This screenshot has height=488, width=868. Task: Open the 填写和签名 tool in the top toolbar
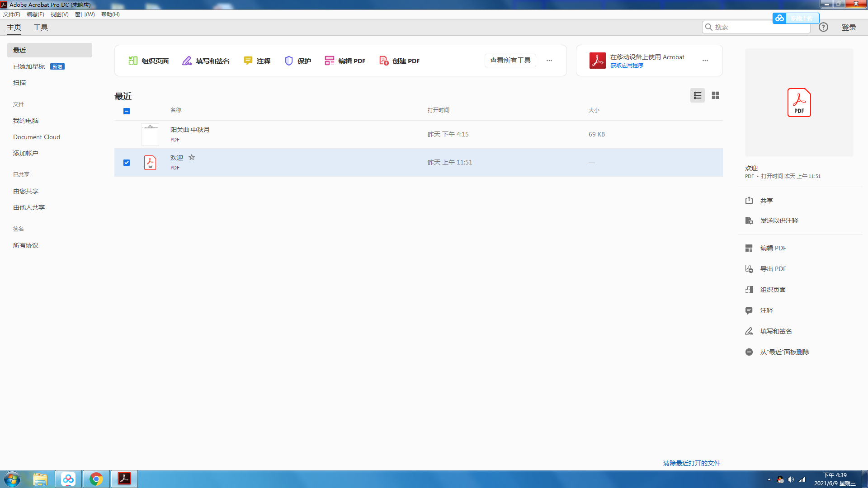(x=206, y=61)
